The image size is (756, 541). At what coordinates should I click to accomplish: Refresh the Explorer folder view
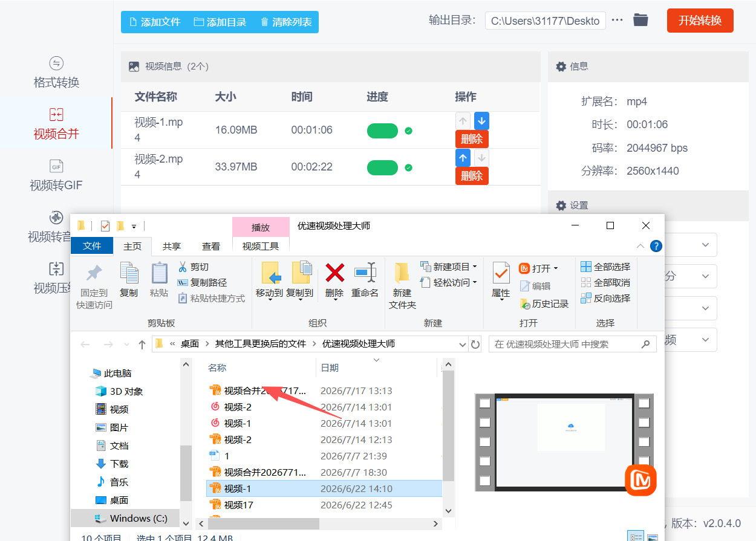[x=475, y=345]
